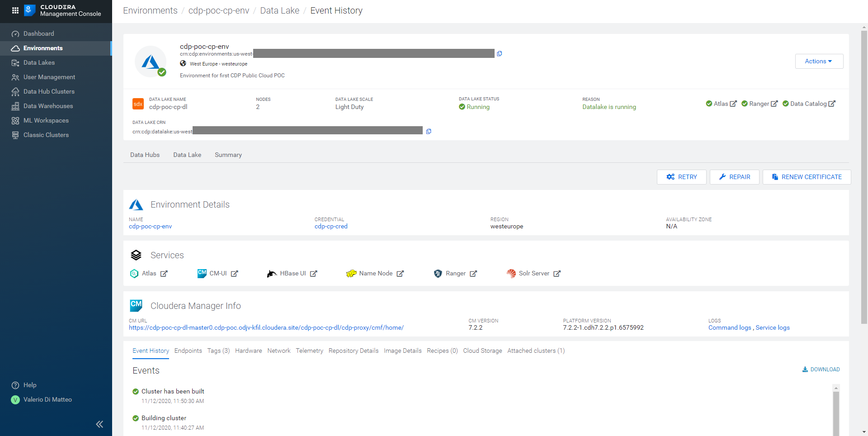Select Image Details tab
This screenshot has width=868, height=436.
(x=402, y=351)
